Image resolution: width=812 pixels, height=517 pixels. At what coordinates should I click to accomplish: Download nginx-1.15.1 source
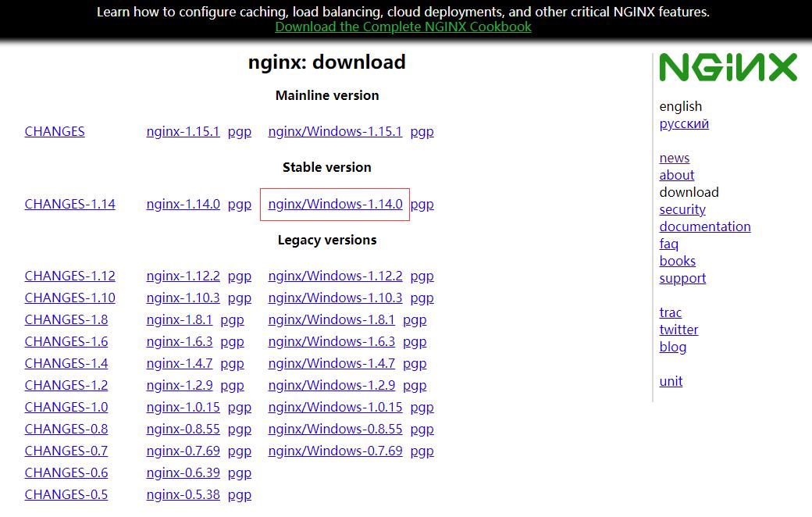tap(183, 131)
